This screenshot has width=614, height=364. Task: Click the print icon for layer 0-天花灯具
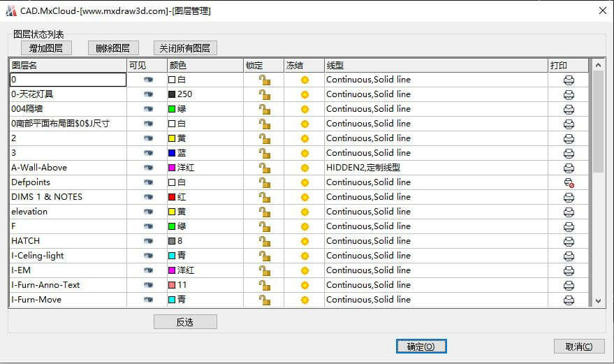[569, 94]
